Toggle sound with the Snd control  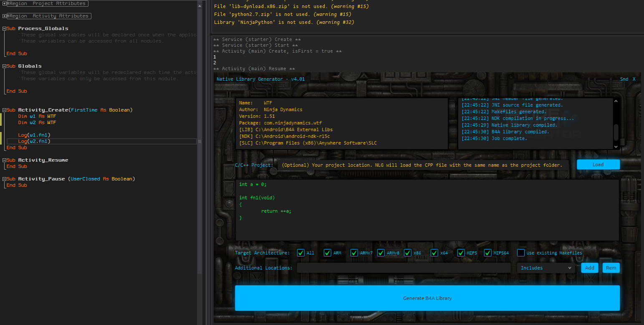tap(624, 79)
